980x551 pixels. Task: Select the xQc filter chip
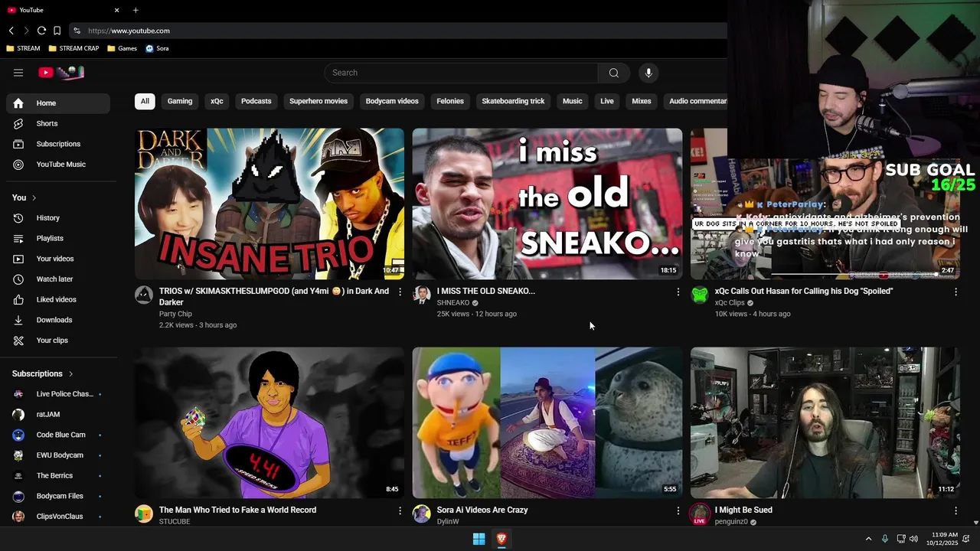pos(217,101)
